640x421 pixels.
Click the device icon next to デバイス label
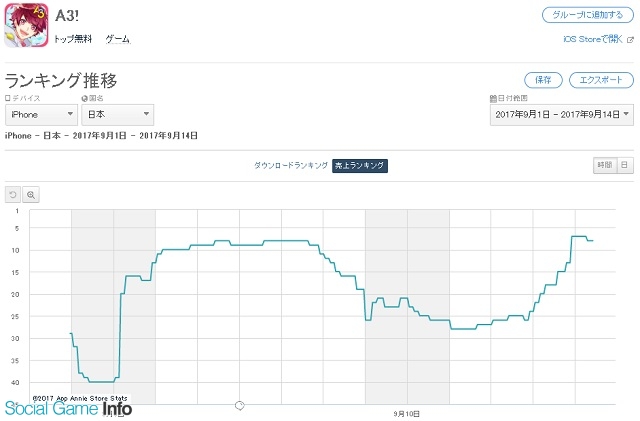8,98
